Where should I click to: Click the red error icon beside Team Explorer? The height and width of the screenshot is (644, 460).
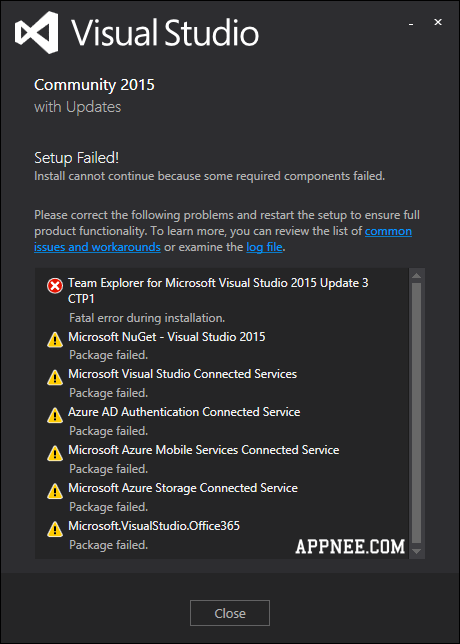[x=55, y=285]
